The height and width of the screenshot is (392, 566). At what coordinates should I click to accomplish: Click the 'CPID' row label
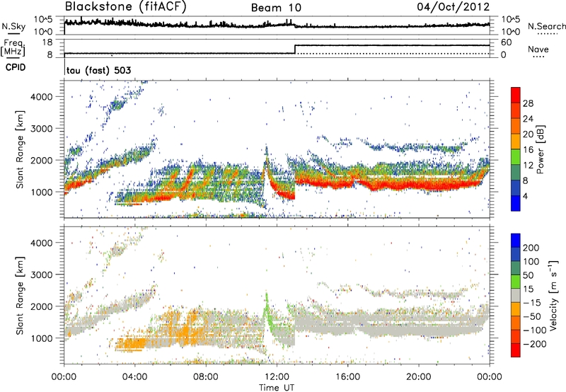coord(16,67)
